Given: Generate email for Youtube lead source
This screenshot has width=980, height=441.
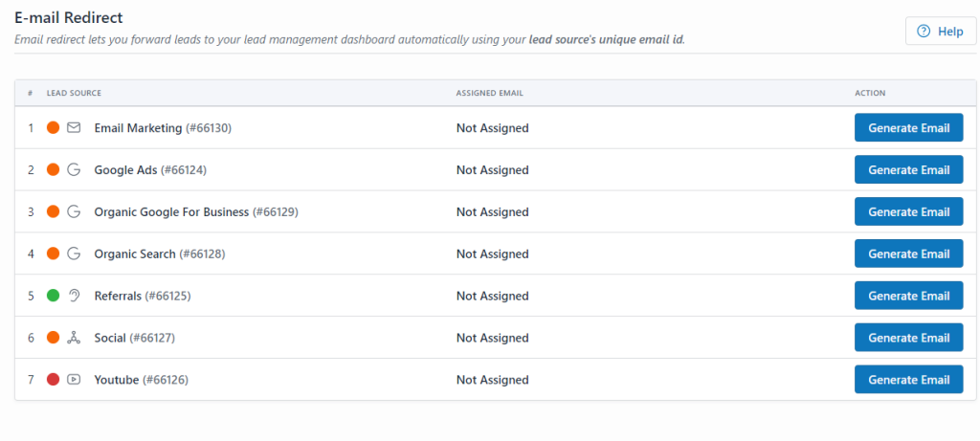Looking at the screenshot, I should click(909, 379).
